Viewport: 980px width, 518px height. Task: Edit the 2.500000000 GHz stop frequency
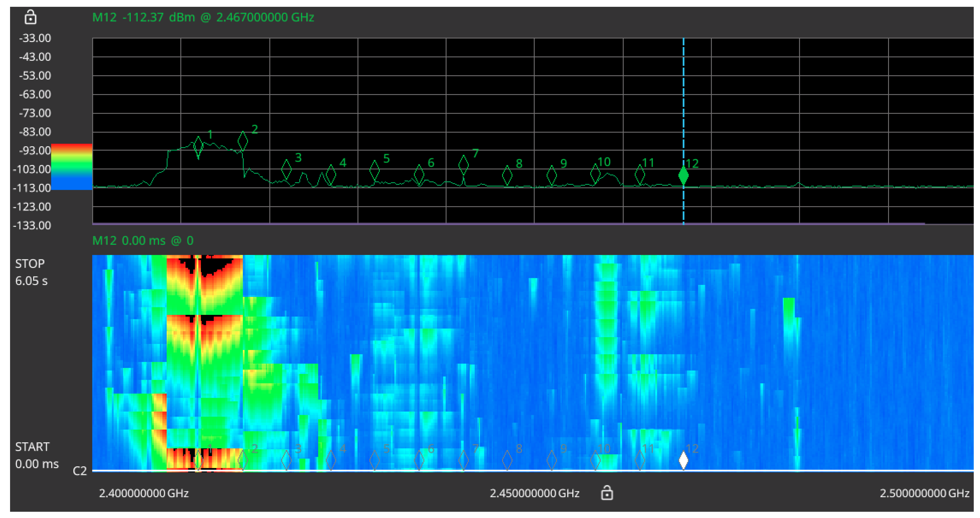(925, 493)
